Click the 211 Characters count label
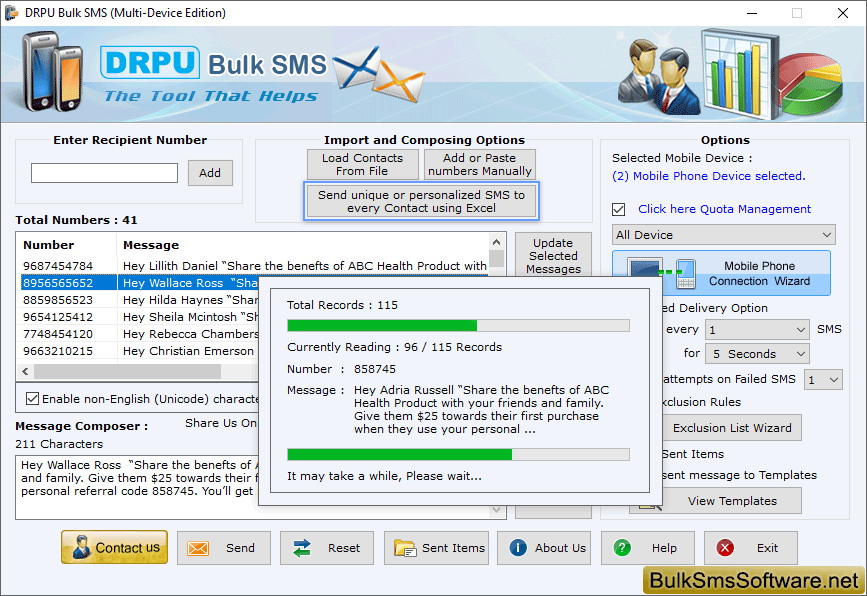Screen dimensions: 867x596 click(59, 444)
